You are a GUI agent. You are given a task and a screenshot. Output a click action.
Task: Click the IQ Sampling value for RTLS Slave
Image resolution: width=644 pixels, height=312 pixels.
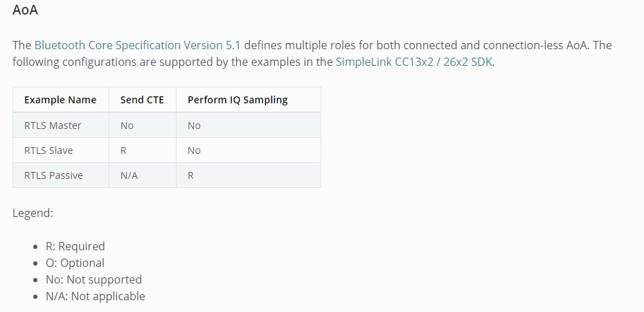point(194,150)
